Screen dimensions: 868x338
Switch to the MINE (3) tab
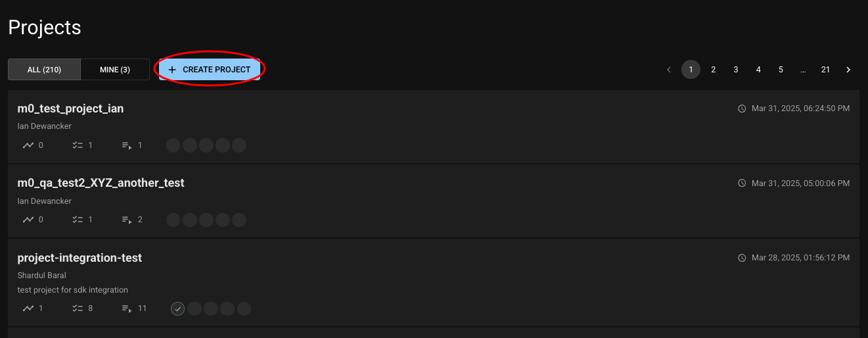click(115, 70)
